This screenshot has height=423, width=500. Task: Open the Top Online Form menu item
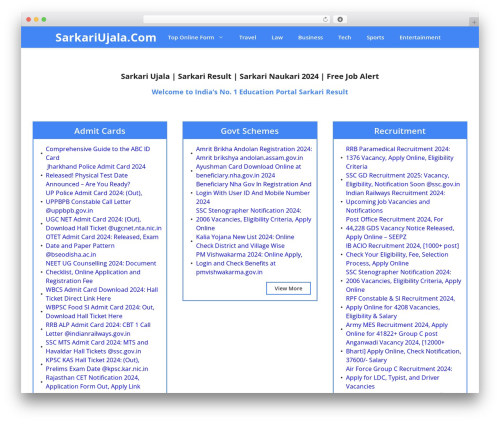(x=191, y=37)
